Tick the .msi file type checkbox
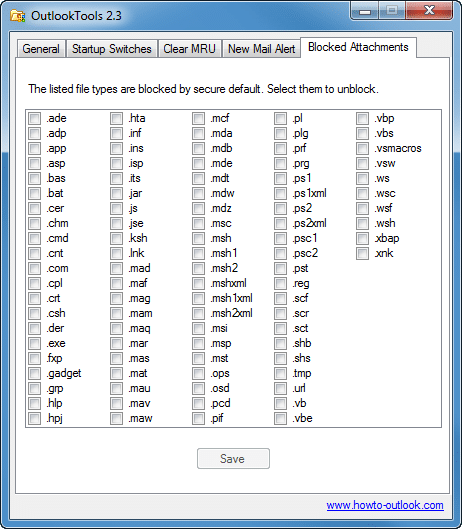Screen dimensions: 462x529 pyautogui.click(x=198, y=328)
